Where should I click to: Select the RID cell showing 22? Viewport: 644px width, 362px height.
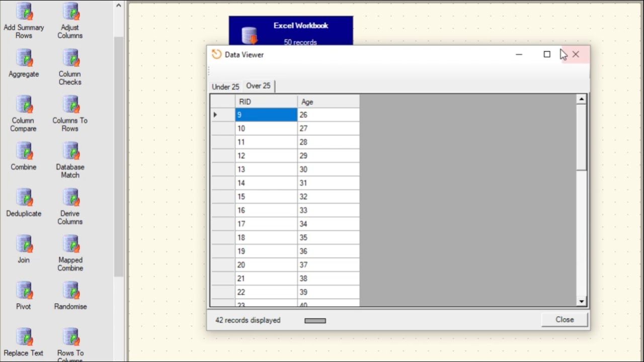tap(266, 292)
